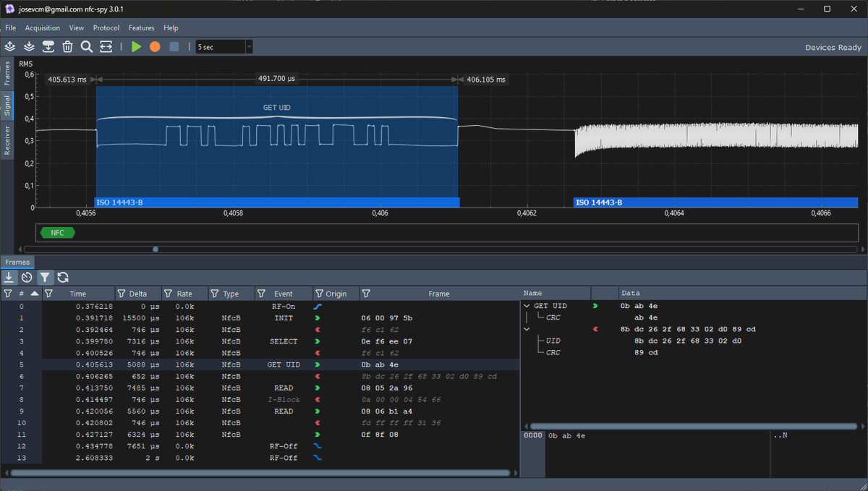Select frame row 7 READ at 0.413750
The width and height of the screenshot is (868, 491).
[260, 388]
